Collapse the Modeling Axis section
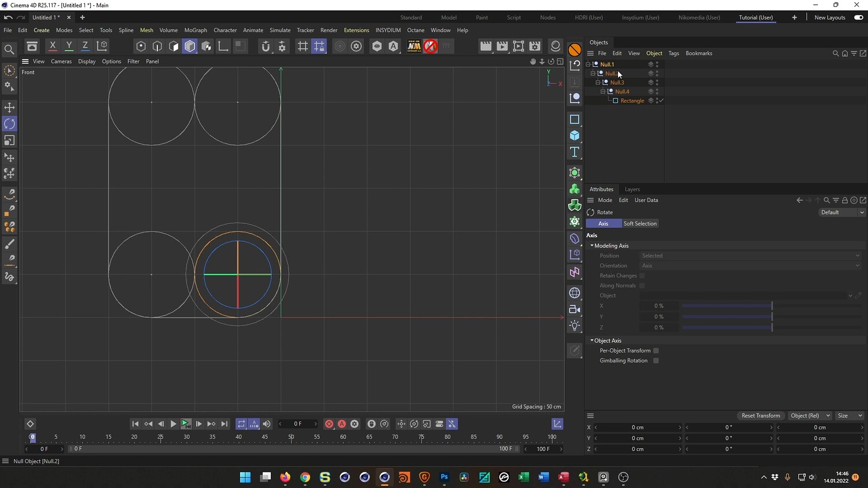868x488 pixels. [x=591, y=246]
